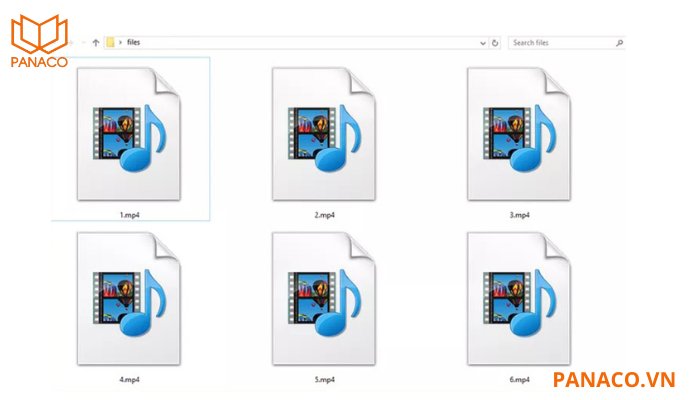Focus the Search files input box
The image size is (700, 400).
point(567,43)
